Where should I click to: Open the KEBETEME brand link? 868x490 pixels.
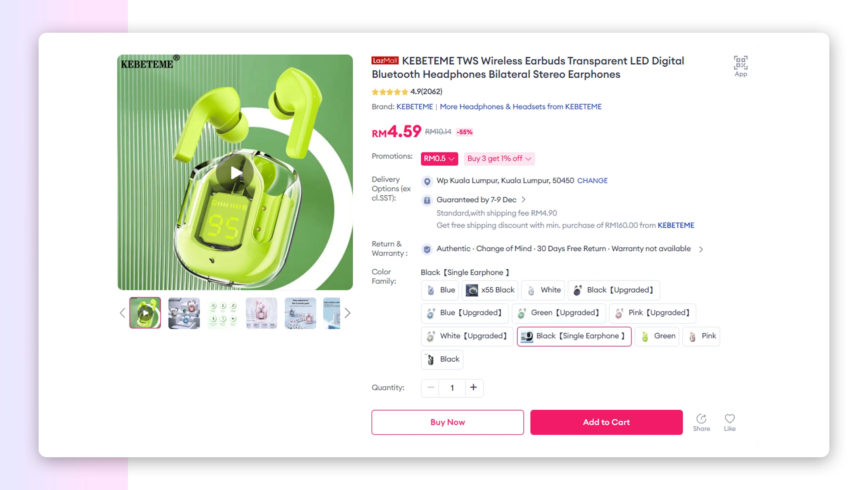click(414, 107)
